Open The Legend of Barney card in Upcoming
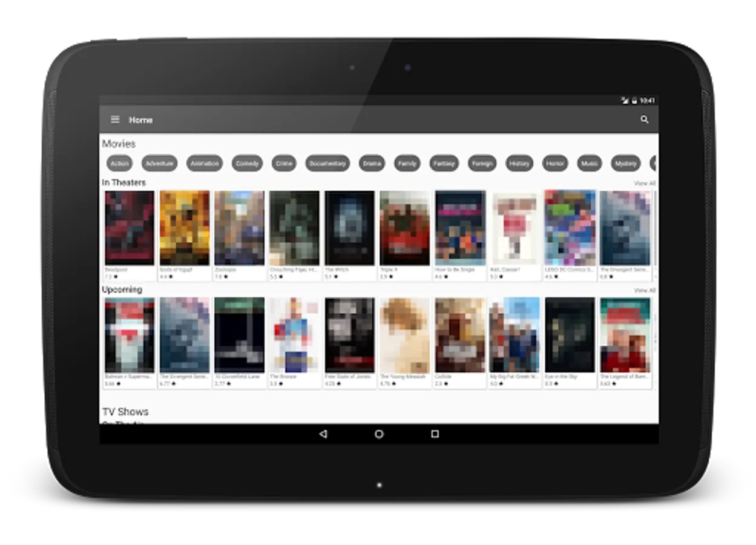756x545 pixels. point(625,342)
